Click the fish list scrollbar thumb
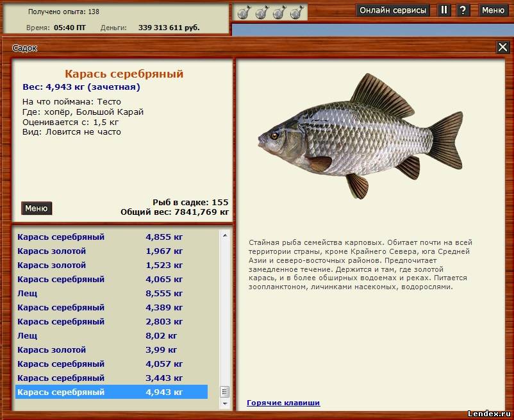The height and width of the screenshot is (420, 514). [225, 392]
